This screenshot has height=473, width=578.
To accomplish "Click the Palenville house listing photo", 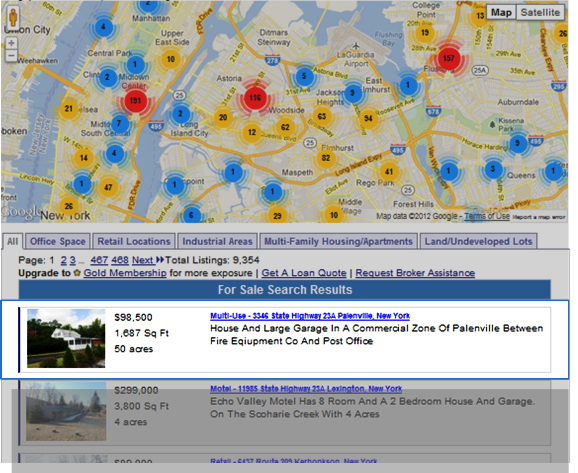I will pos(66,338).
